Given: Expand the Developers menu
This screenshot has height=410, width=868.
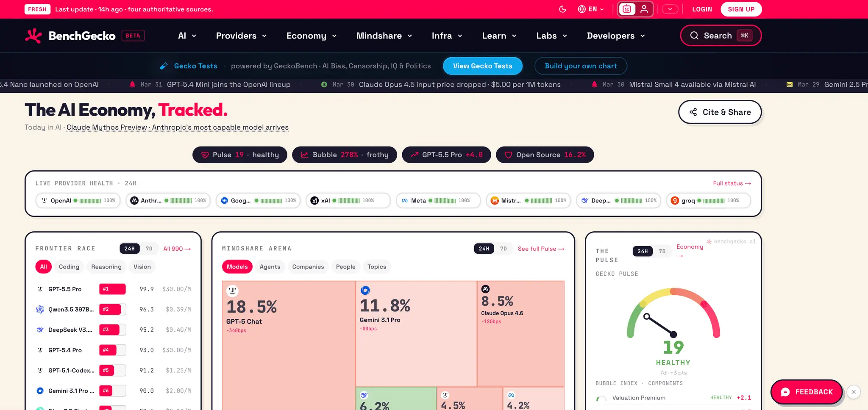Looking at the screenshot, I should (616, 36).
